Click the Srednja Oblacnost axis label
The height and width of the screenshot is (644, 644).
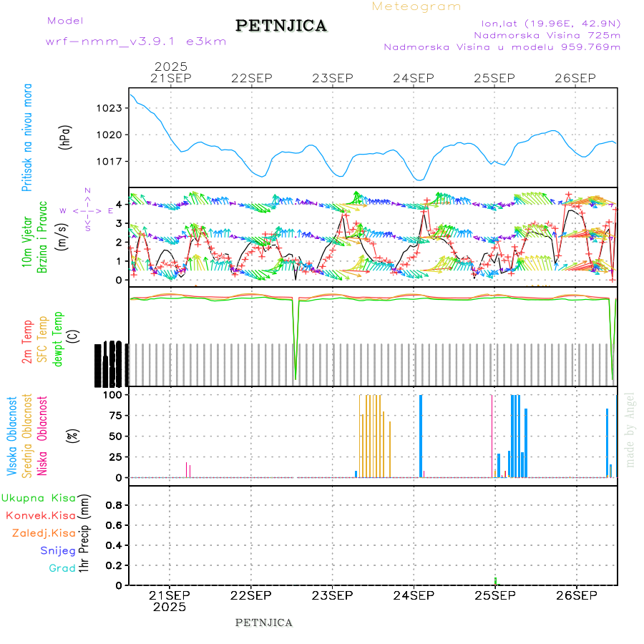coord(27,434)
